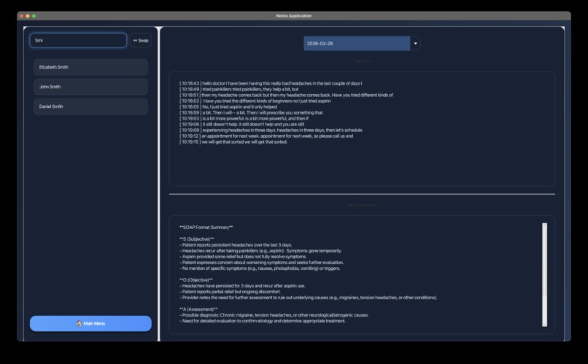
Task: Click line 'Provider notes the need for further assessment'
Action: pos(309,298)
